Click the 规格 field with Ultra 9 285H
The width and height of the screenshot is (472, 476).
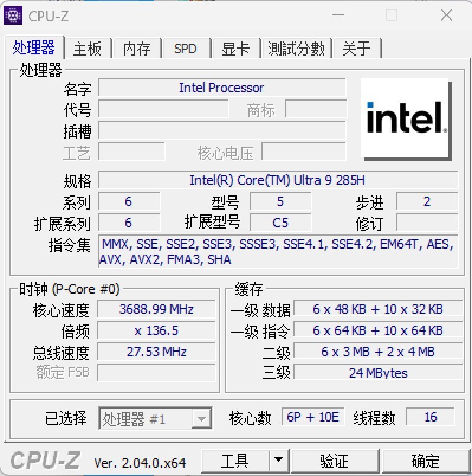[x=278, y=180]
